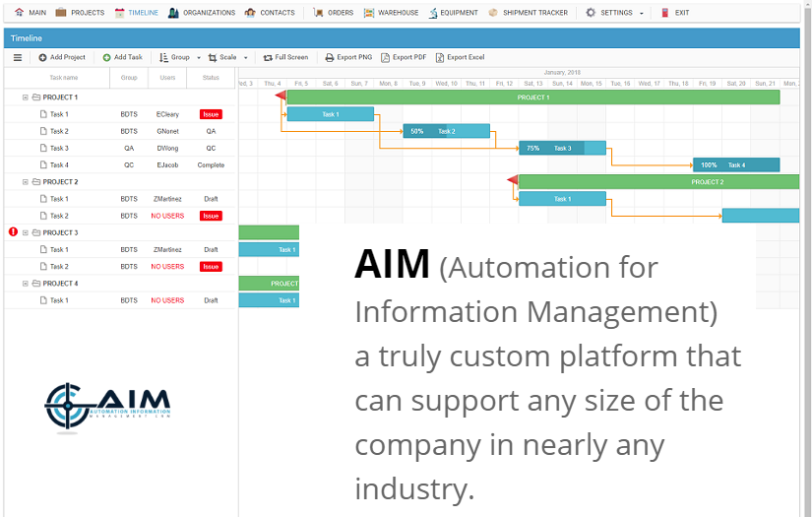Click the folder icon of PROJECT 4
This screenshot has width=812, height=517.
pos(36,284)
